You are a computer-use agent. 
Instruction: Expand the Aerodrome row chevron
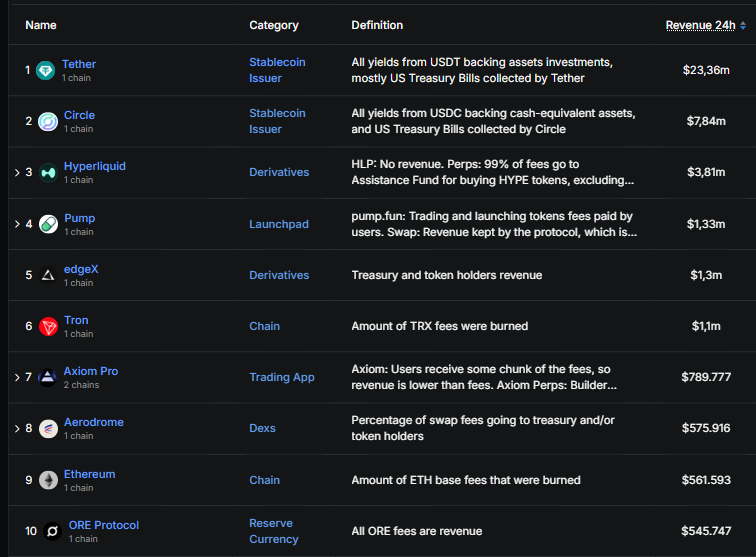point(17,429)
